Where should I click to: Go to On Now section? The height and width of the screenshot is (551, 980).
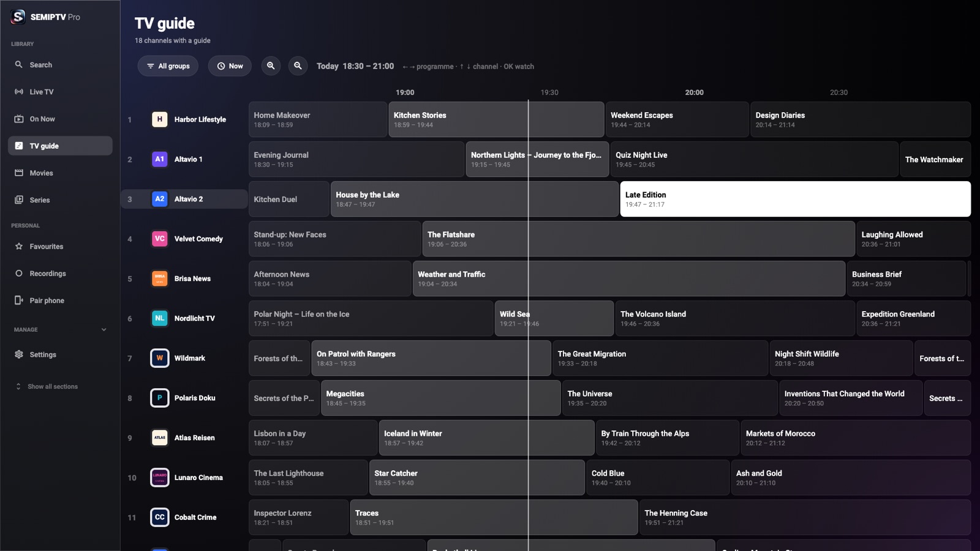pyautogui.click(x=60, y=119)
